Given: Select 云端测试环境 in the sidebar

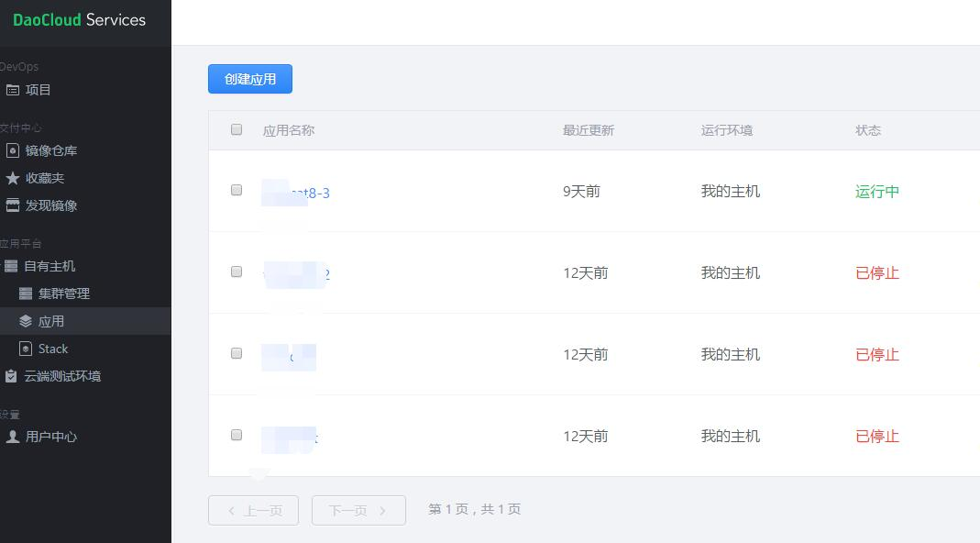Looking at the screenshot, I should pos(61,376).
